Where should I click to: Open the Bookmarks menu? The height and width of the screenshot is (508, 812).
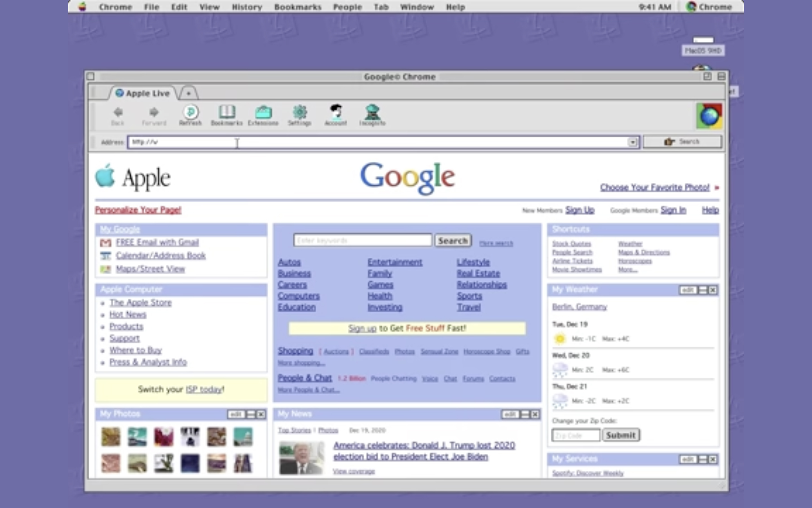(298, 7)
